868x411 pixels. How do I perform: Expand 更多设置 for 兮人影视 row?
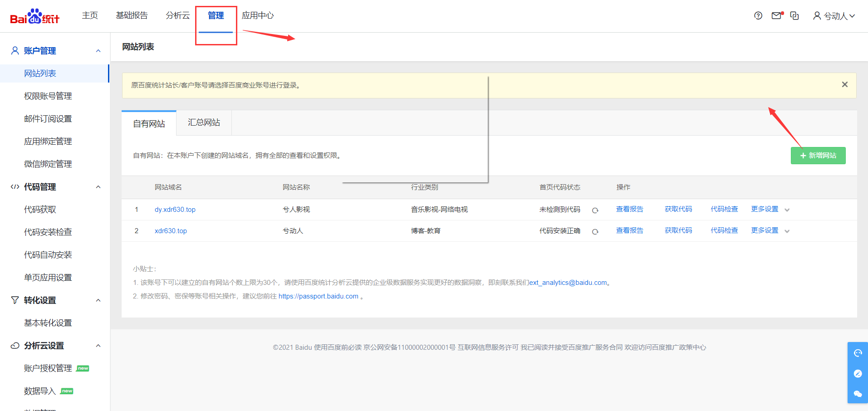click(770, 209)
